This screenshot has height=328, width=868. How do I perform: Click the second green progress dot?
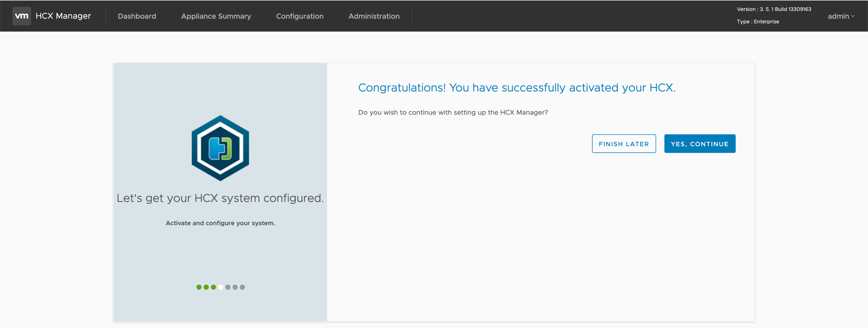coord(206,287)
